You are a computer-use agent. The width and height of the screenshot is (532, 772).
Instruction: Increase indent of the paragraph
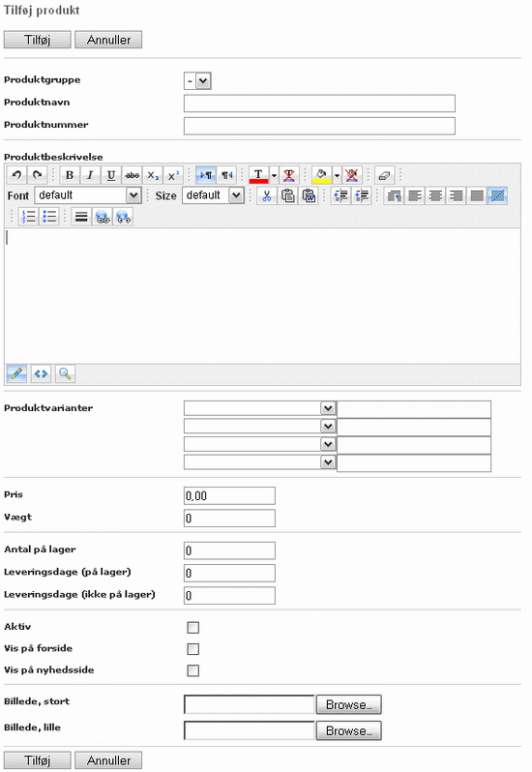362,195
